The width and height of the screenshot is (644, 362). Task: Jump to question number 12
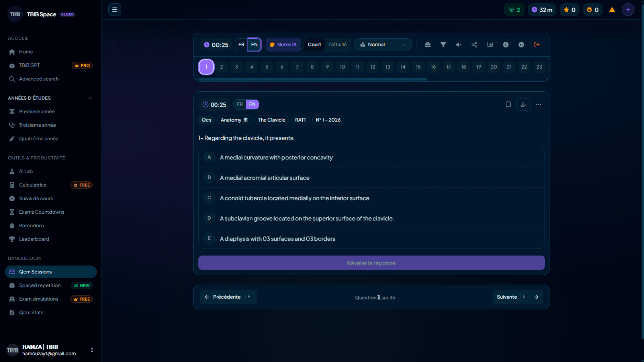point(373,67)
